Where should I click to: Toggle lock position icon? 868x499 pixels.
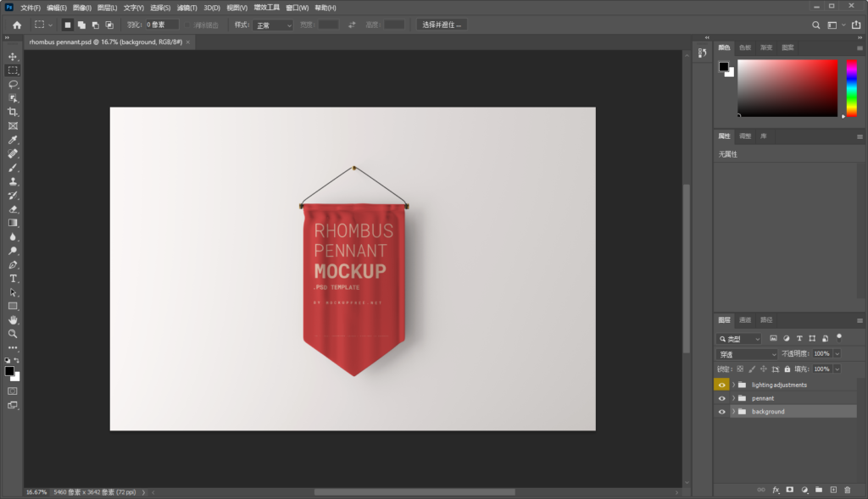764,369
